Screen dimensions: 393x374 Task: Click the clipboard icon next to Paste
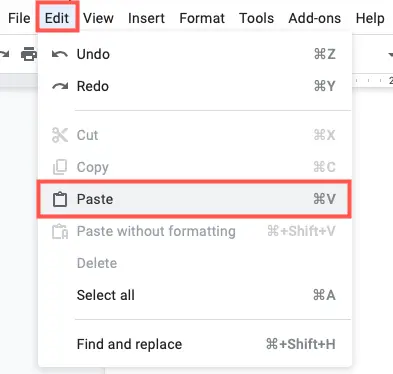[60, 199]
